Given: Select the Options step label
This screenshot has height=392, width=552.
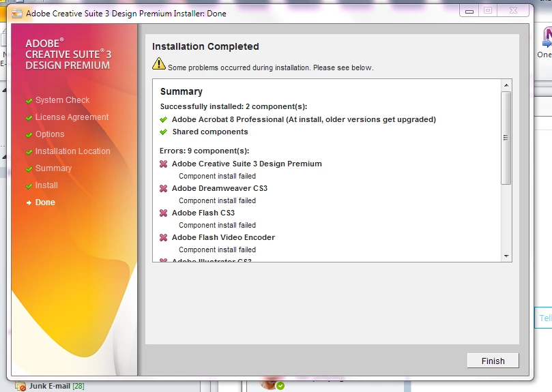Looking at the screenshot, I should coord(50,134).
